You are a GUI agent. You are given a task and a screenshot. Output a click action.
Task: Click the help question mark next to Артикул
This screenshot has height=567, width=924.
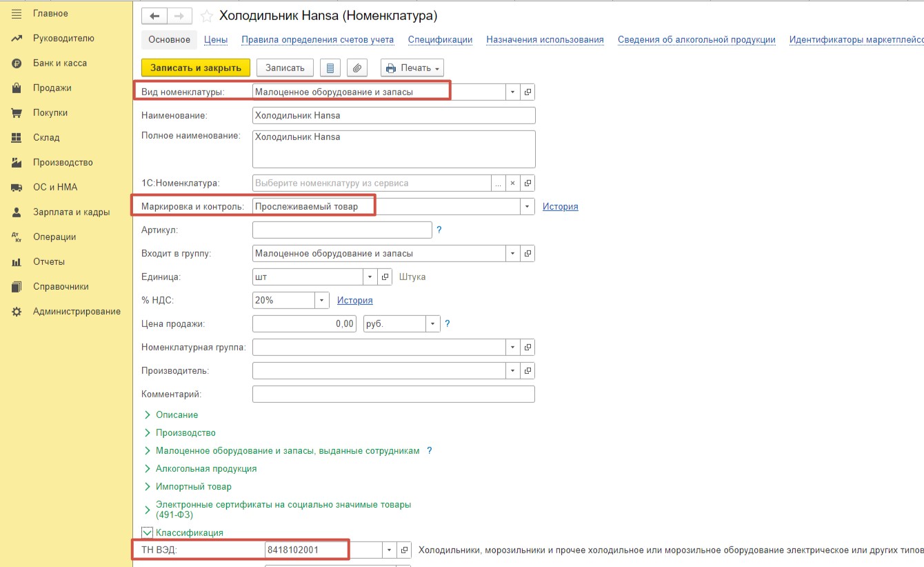point(439,230)
